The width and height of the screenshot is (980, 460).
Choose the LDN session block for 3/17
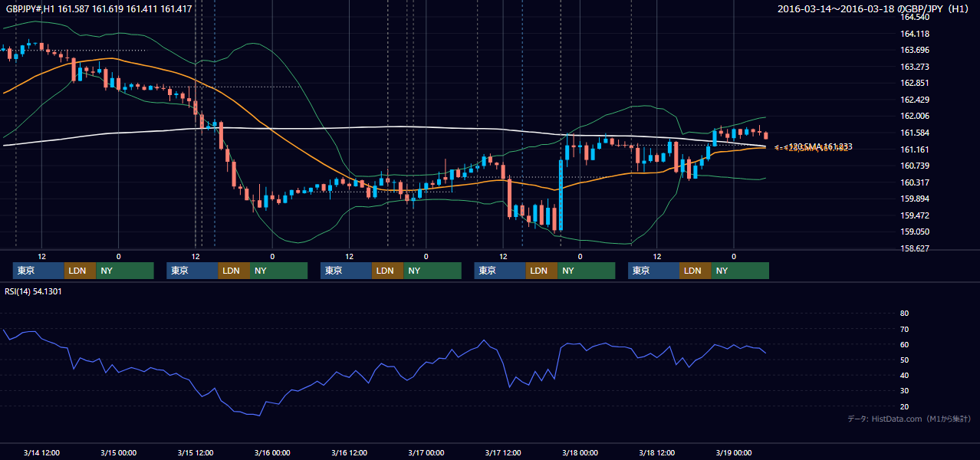point(542,271)
